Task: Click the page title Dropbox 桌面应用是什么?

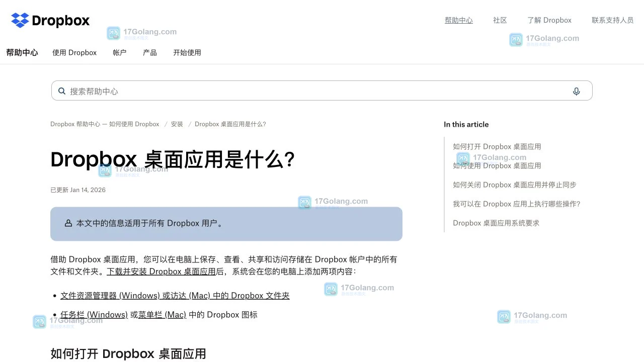Action: click(x=173, y=160)
